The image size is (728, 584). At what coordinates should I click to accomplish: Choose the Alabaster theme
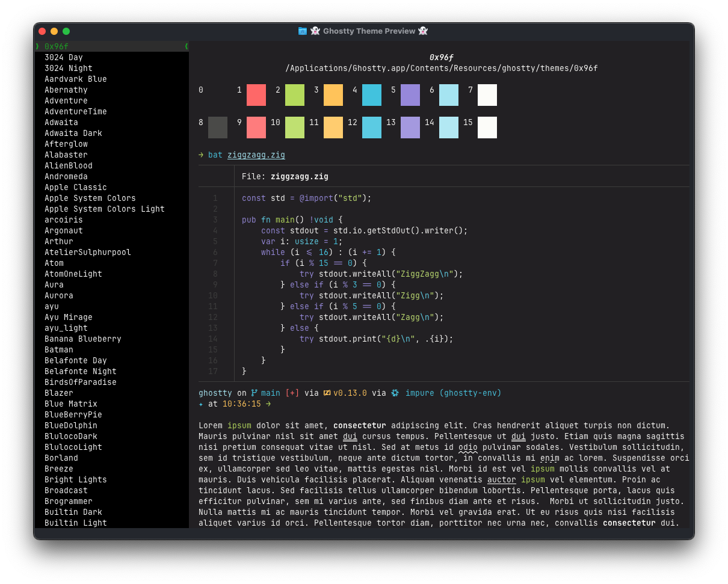66,155
